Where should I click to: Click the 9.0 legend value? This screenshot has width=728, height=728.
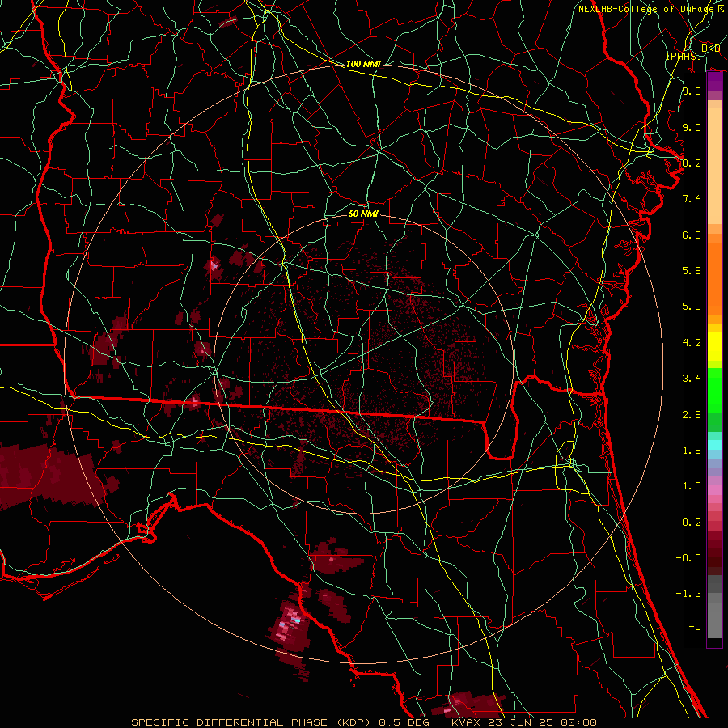pos(692,127)
